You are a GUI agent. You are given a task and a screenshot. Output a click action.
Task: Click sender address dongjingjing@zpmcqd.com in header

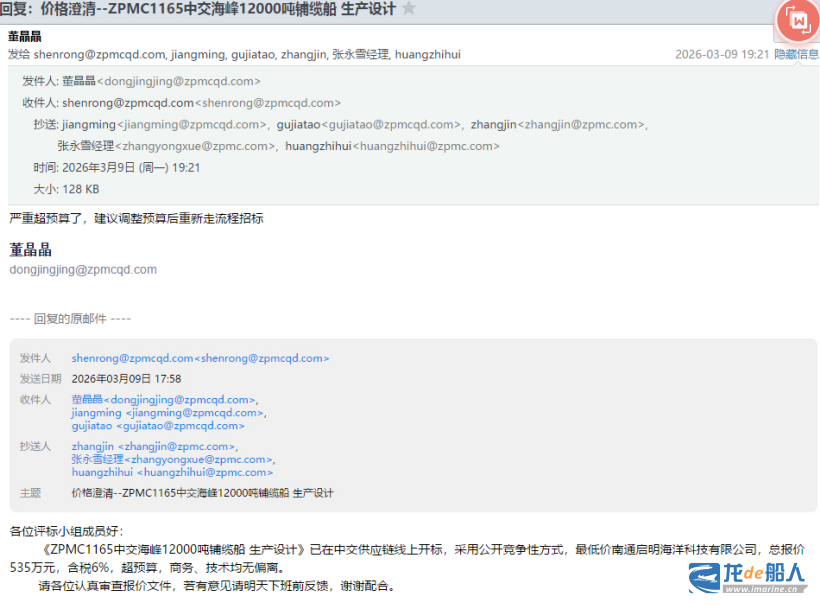161,81
